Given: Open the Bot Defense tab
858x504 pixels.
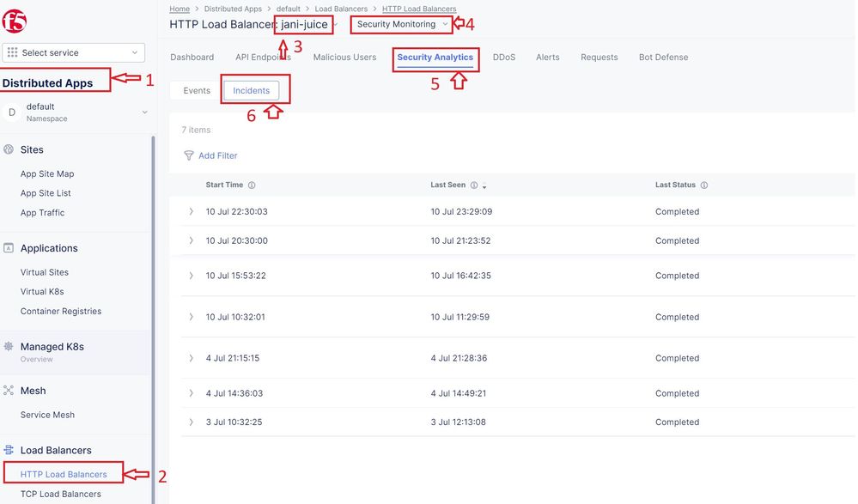Looking at the screenshot, I should (x=663, y=58).
